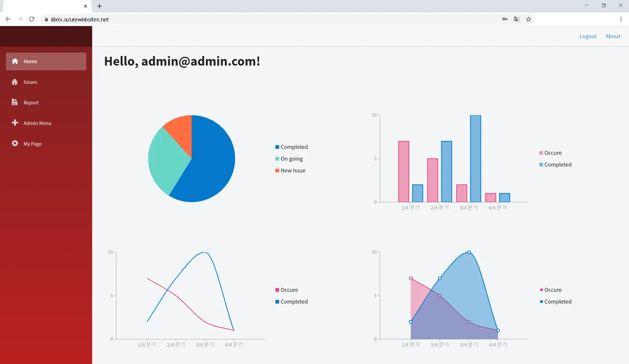Close the current browser tab
Image resolution: width=629 pixels, height=364 pixels.
[x=85, y=6]
